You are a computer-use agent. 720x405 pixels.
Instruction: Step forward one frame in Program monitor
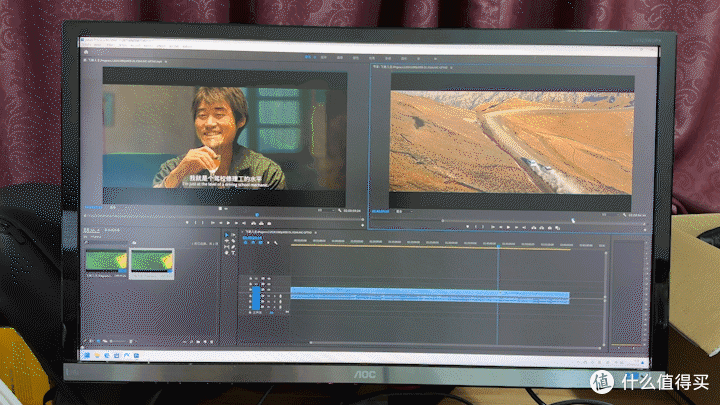point(516,227)
